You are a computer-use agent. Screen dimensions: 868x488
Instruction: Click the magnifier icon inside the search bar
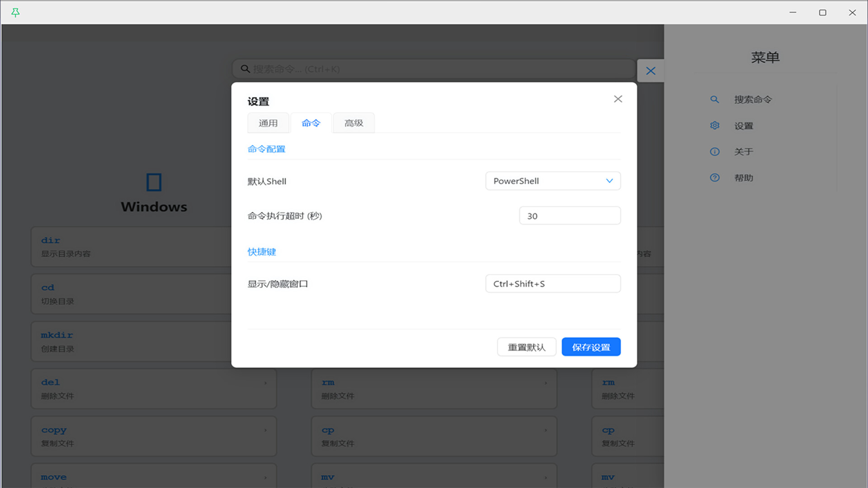tap(245, 69)
